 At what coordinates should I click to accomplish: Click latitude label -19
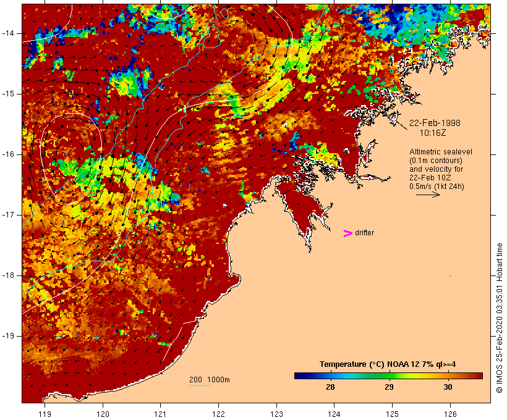click(x=7, y=336)
